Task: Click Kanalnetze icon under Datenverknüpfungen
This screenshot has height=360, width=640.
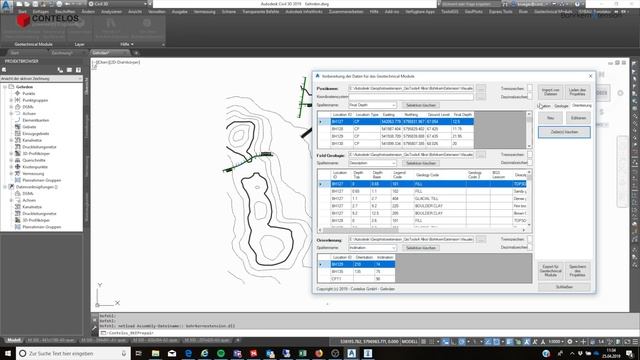Action: 18,207
